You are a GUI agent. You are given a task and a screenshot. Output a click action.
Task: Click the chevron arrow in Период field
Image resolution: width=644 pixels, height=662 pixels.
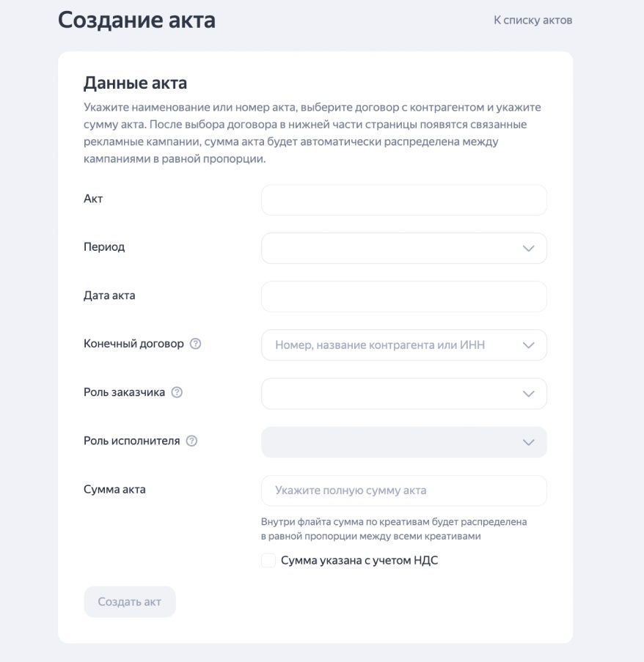pyautogui.click(x=528, y=249)
